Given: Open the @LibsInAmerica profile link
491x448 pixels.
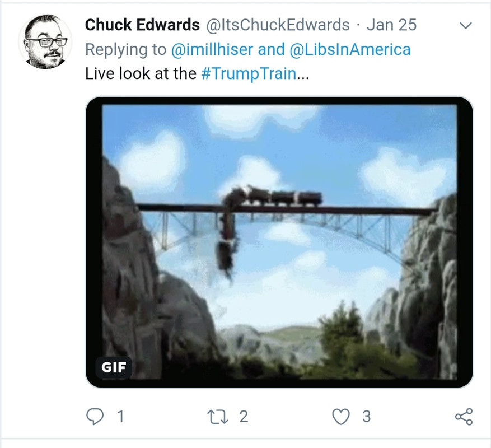Looking at the screenshot, I should coord(350,49).
